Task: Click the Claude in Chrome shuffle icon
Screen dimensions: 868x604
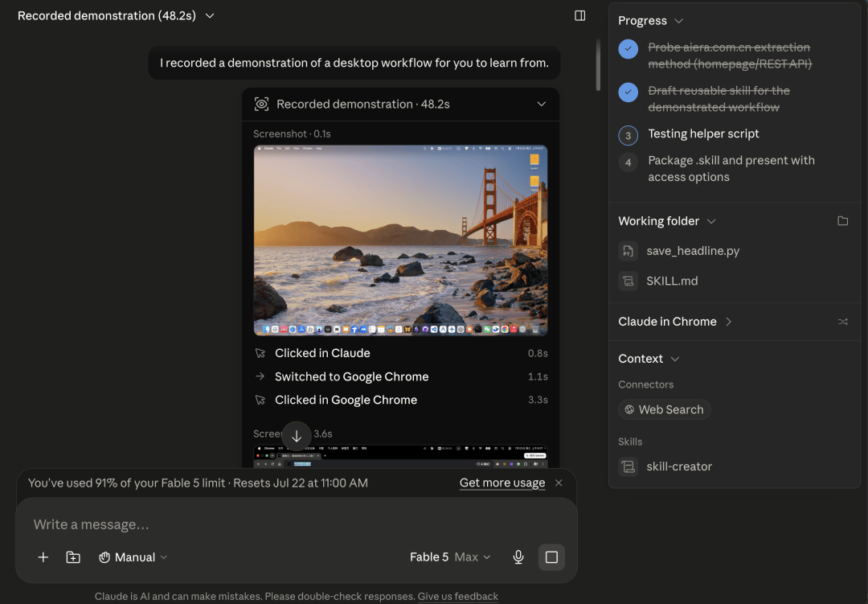Action: pos(842,322)
